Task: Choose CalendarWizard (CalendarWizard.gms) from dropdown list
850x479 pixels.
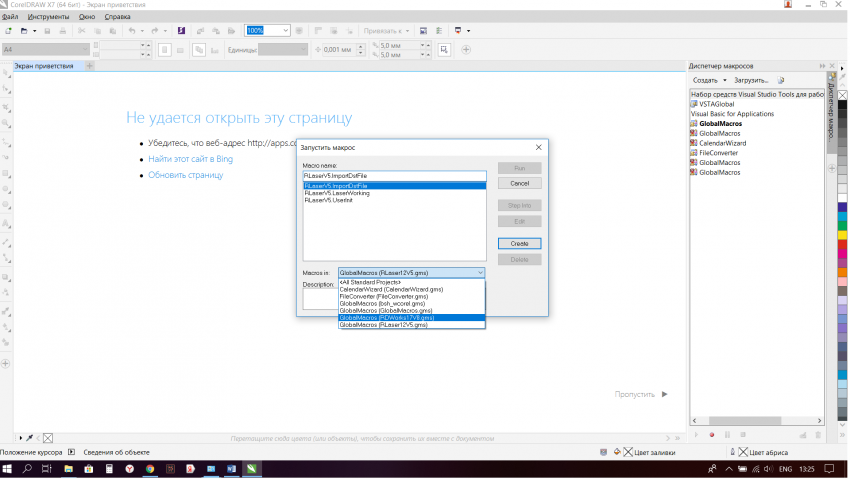Action: pyautogui.click(x=385, y=290)
